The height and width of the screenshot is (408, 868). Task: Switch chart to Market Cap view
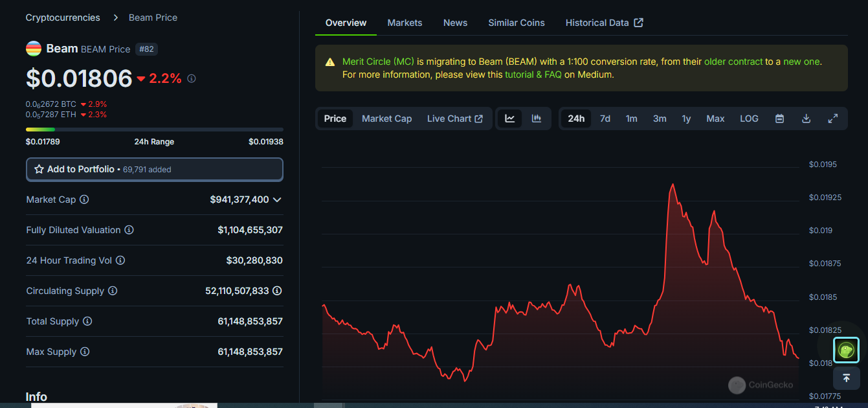point(386,119)
